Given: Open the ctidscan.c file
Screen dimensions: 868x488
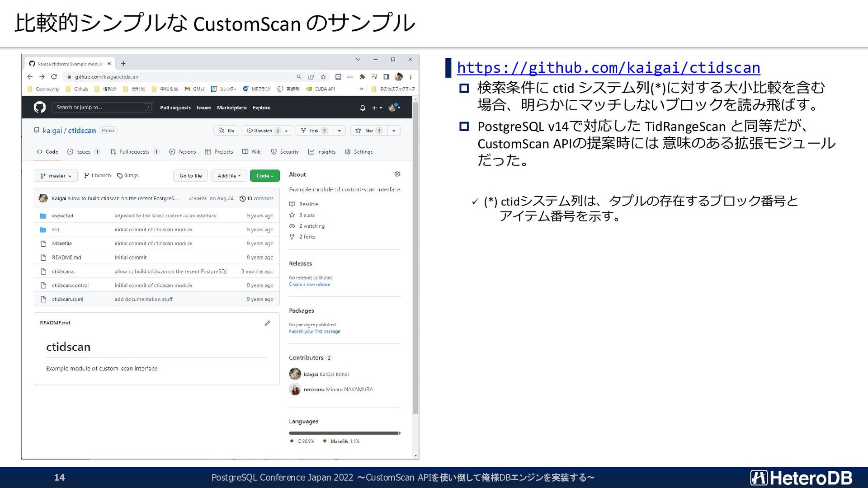Looking at the screenshot, I should pyautogui.click(x=63, y=272).
